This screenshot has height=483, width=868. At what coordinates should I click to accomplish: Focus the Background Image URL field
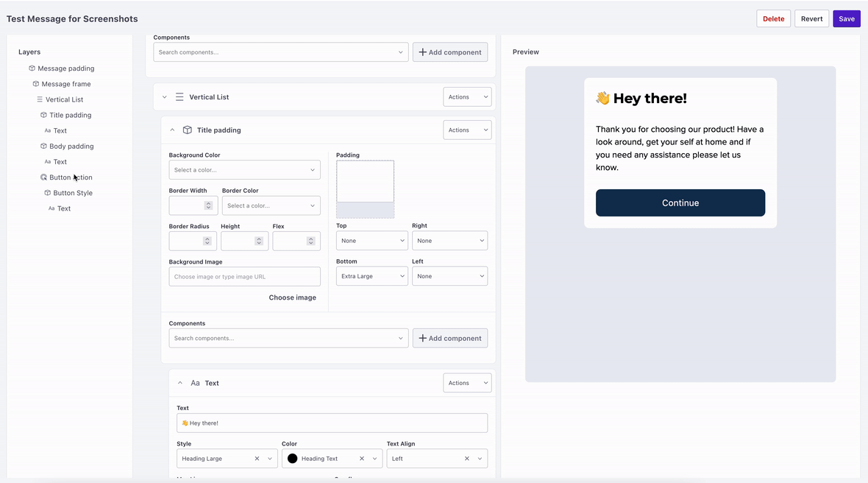click(245, 276)
